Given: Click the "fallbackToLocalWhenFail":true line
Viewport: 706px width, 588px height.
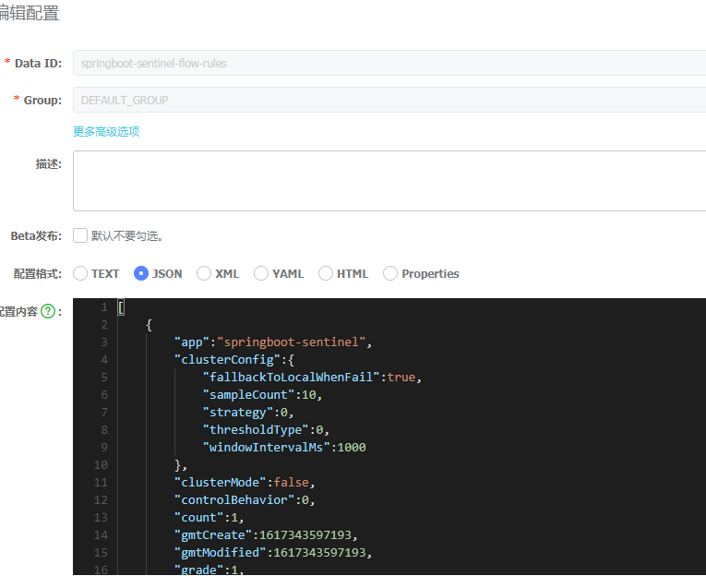Looking at the screenshot, I should (312, 378).
